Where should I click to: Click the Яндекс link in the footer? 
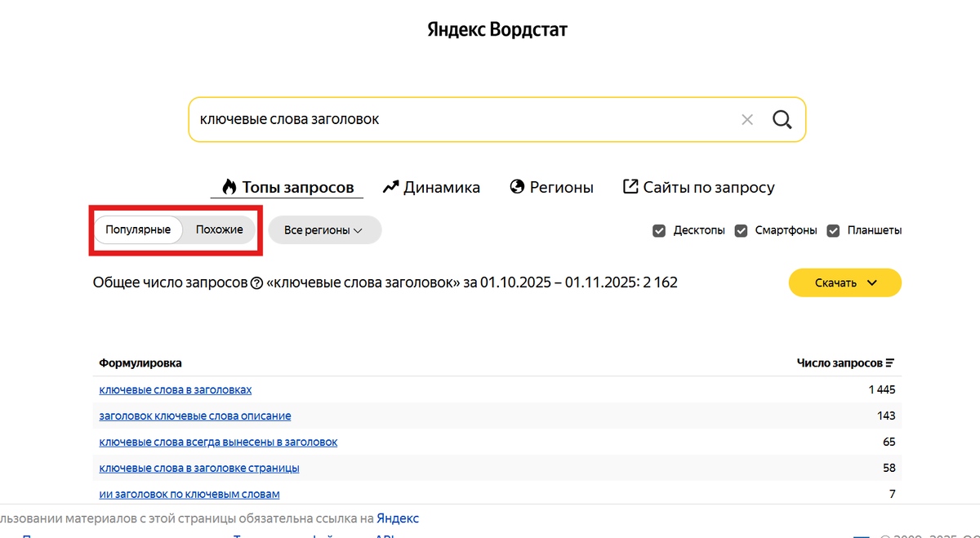[397, 518]
